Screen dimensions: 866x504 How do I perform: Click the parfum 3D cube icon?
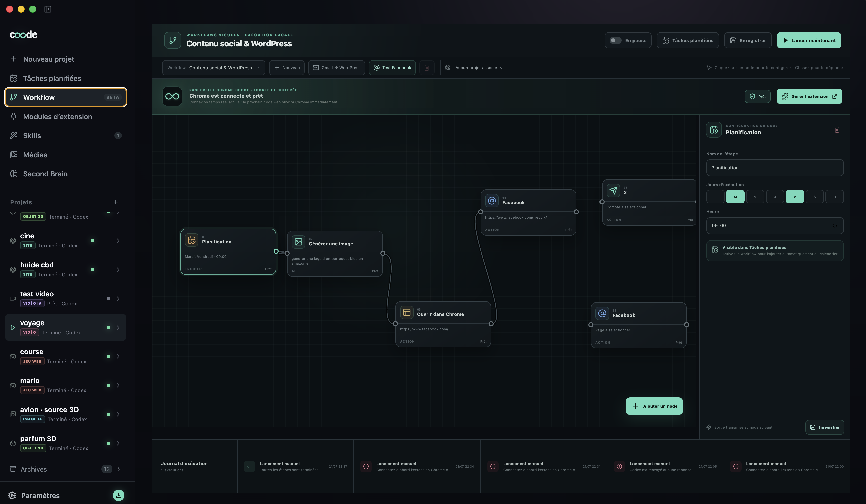13,443
